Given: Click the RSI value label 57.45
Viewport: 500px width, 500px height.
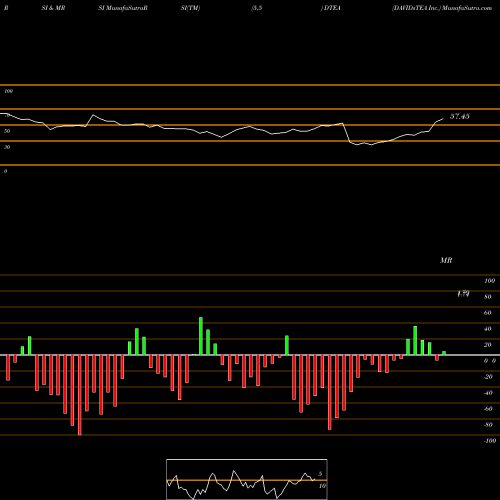Looking at the screenshot, I should (x=460, y=116).
